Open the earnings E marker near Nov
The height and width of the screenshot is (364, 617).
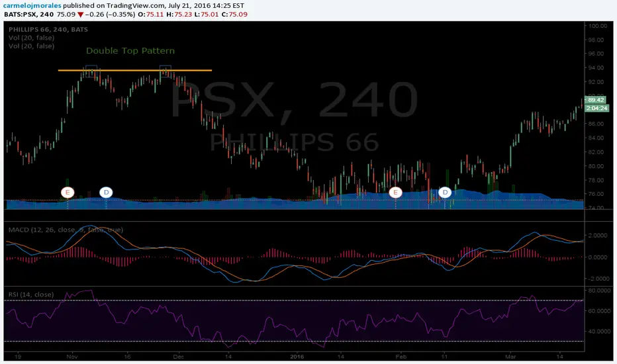[x=68, y=193]
